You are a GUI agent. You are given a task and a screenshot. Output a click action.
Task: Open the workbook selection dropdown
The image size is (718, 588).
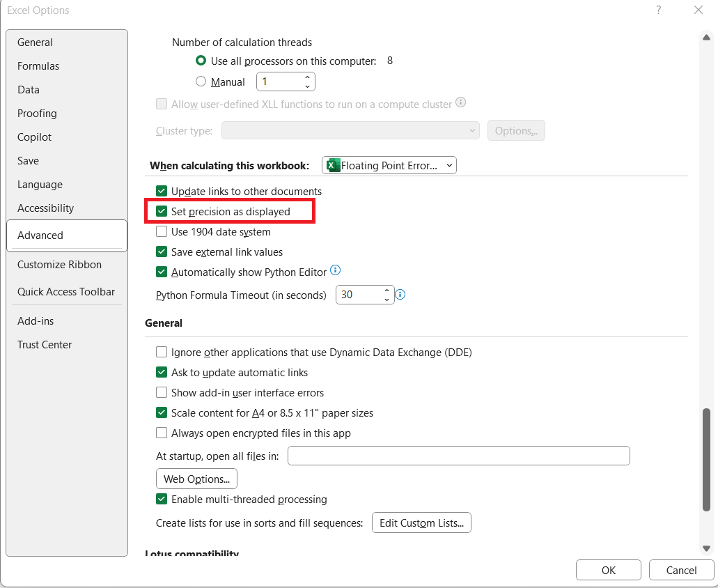[x=389, y=165]
